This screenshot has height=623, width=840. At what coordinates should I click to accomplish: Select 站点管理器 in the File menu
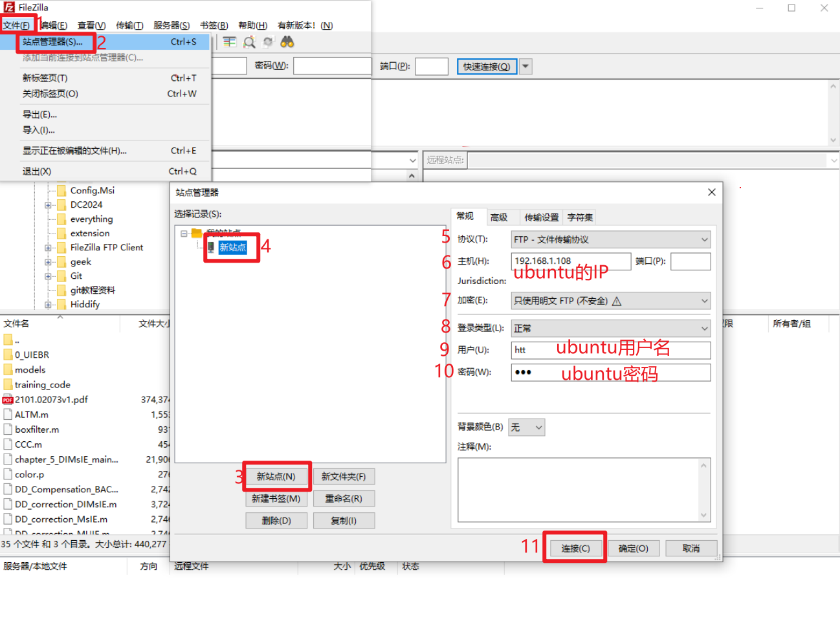(105, 41)
